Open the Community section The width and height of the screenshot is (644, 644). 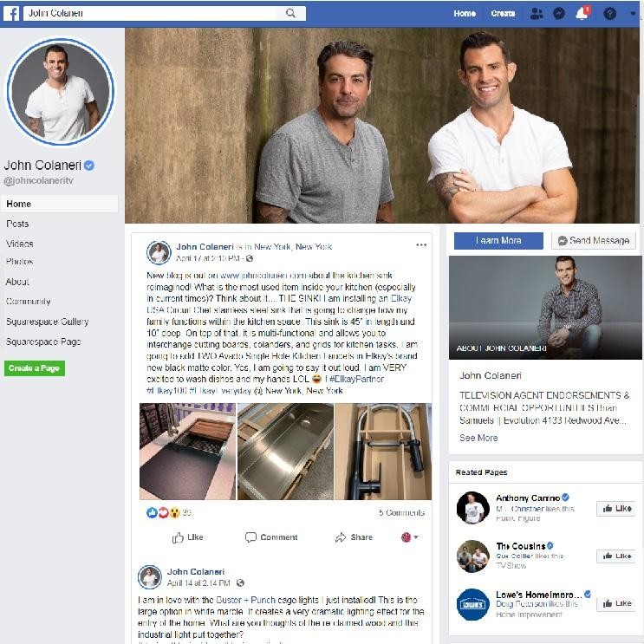click(28, 302)
